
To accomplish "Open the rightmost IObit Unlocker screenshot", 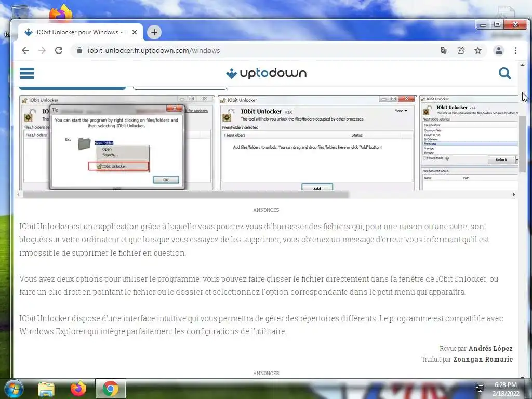I will pyautogui.click(x=469, y=143).
